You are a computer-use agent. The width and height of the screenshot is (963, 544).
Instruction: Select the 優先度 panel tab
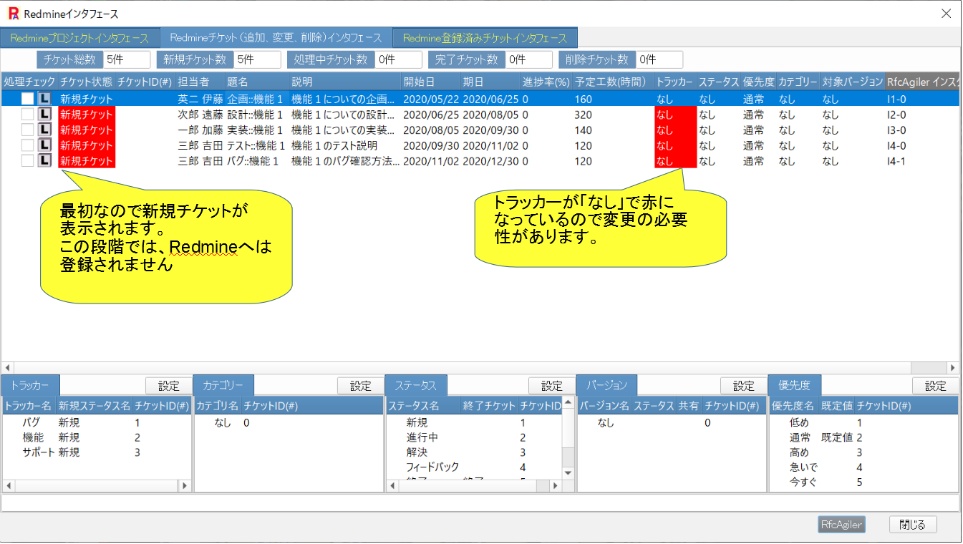click(x=795, y=386)
